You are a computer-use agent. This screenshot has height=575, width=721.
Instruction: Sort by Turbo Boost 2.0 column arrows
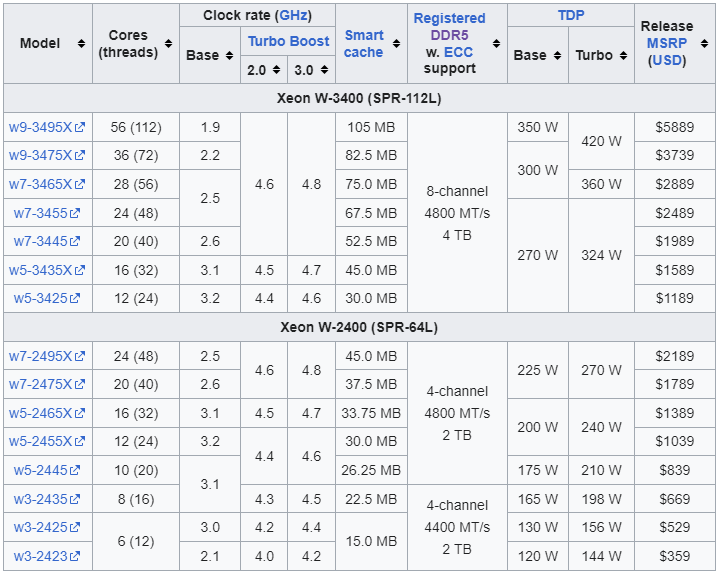click(276, 70)
